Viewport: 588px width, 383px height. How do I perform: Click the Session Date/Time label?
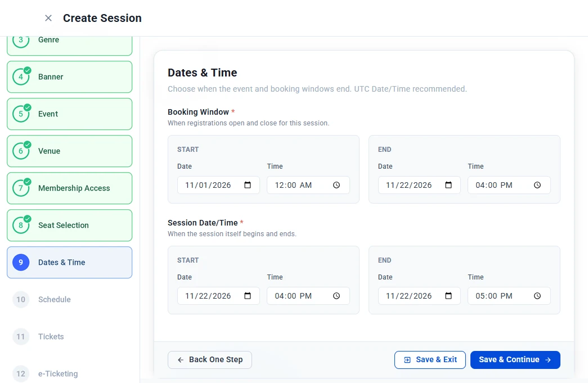(203, 223)
